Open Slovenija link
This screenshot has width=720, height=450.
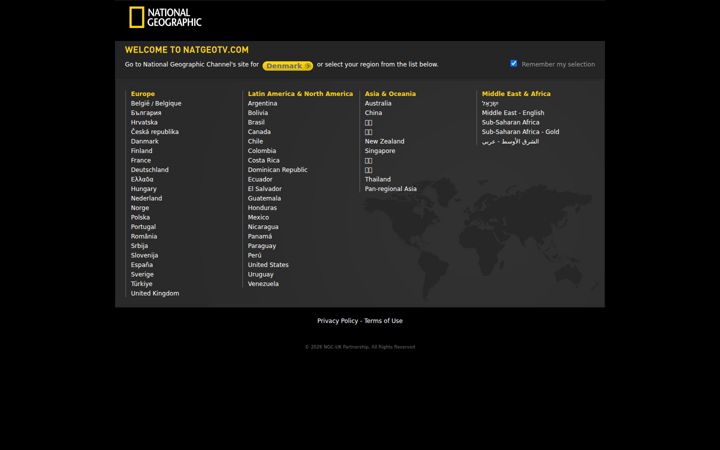(x=144, y=255)
